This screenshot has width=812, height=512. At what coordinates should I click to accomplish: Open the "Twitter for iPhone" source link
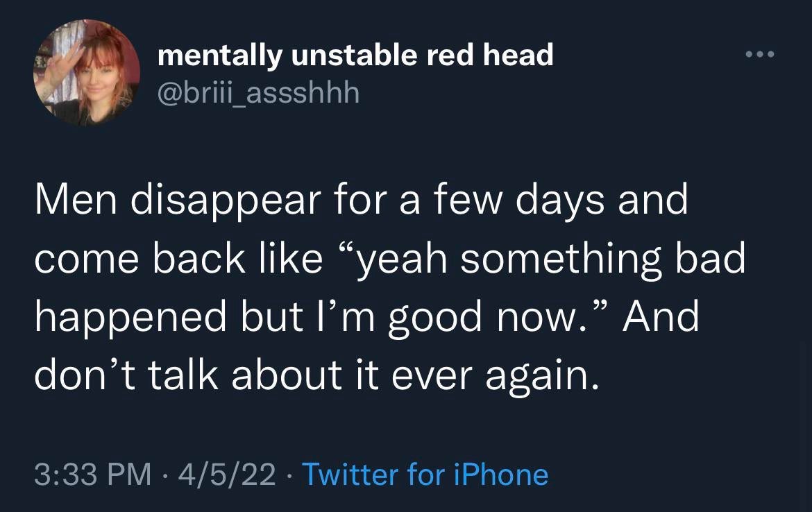(x=425, y=475)
